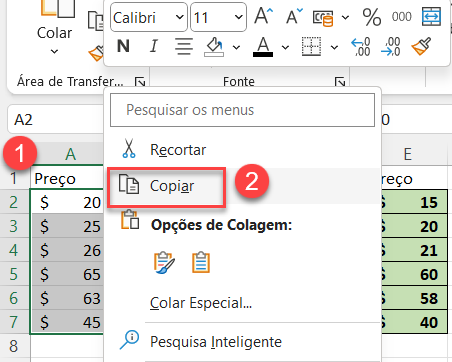Apply percent style format
452x362 pixels.
(372, 17)
